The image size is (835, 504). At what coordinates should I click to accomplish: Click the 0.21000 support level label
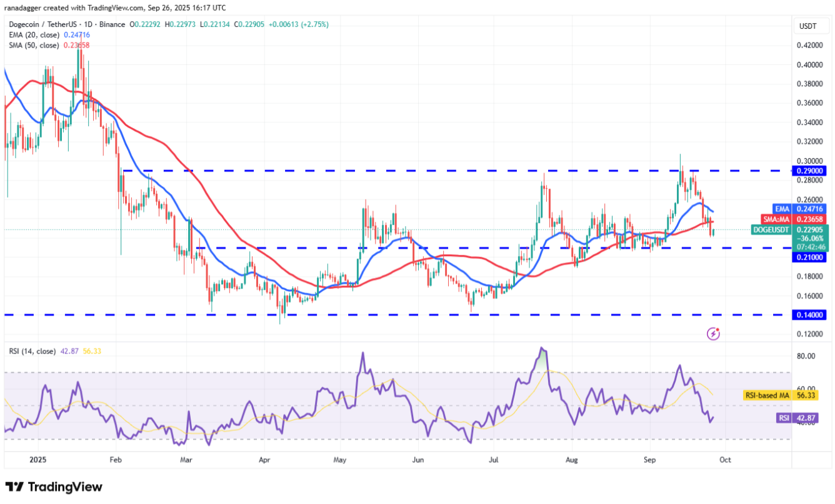811,257
